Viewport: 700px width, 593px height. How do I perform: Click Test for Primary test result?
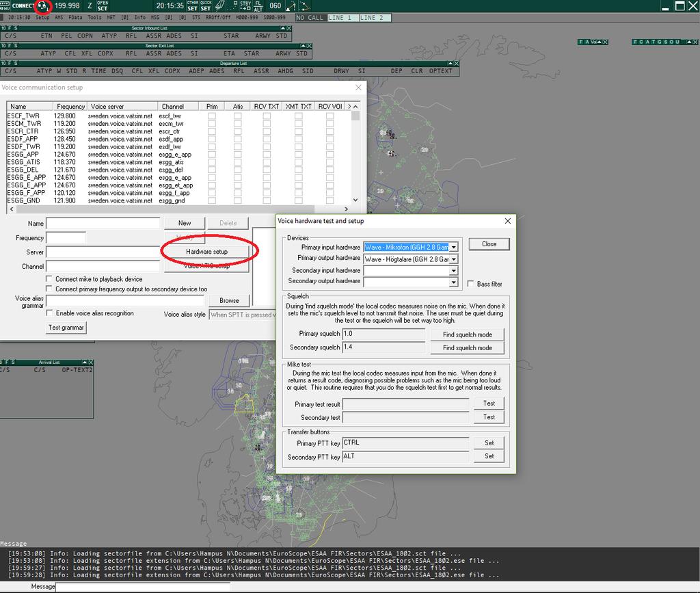point(489,404)
